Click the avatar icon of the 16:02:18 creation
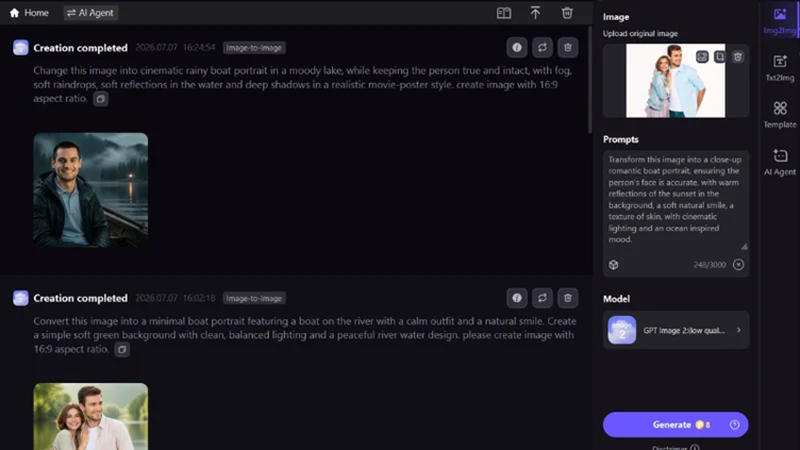 click(x=21, y=298)
